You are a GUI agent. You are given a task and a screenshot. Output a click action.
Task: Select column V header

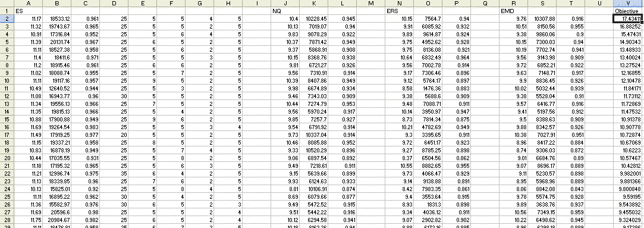(x=628, y=4)
